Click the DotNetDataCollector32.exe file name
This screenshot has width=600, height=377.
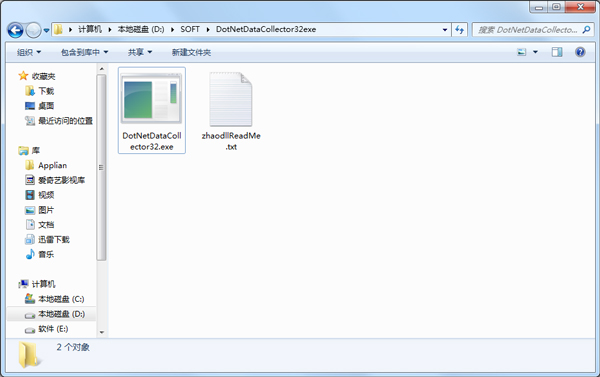tap(152, 141)
